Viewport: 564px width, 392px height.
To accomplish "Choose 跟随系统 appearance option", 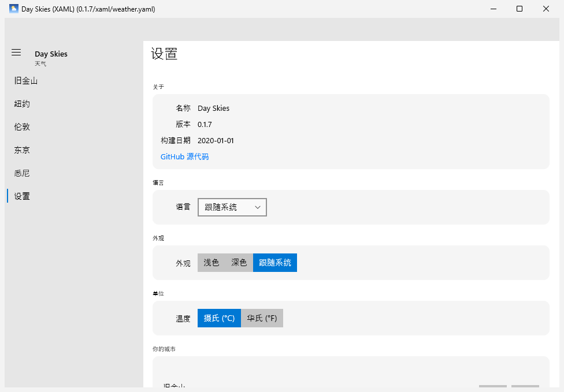I will (x=275, y=263).
